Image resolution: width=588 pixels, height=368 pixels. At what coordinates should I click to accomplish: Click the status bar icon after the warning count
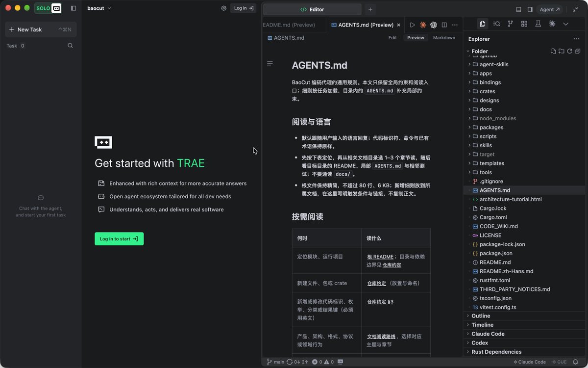tap(341, 362)
